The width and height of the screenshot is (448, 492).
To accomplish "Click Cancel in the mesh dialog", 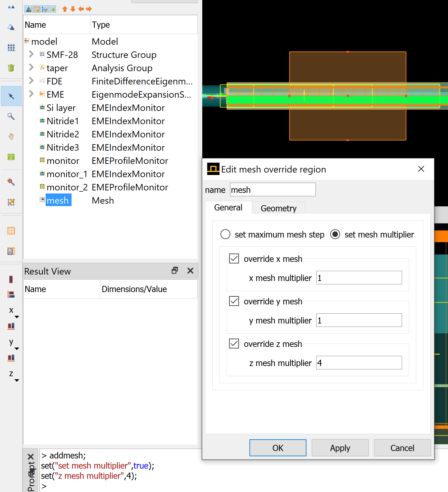I will (402, 448).
